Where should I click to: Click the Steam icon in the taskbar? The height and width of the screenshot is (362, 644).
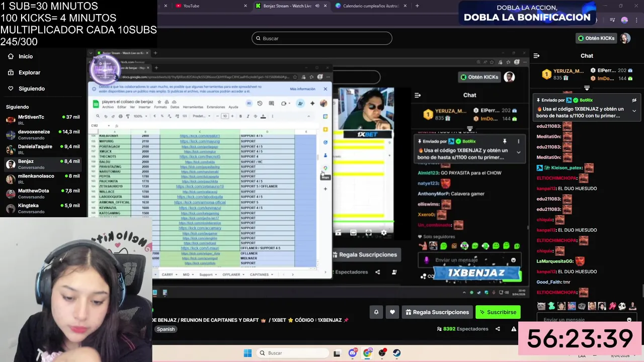[x=397, y=353]
